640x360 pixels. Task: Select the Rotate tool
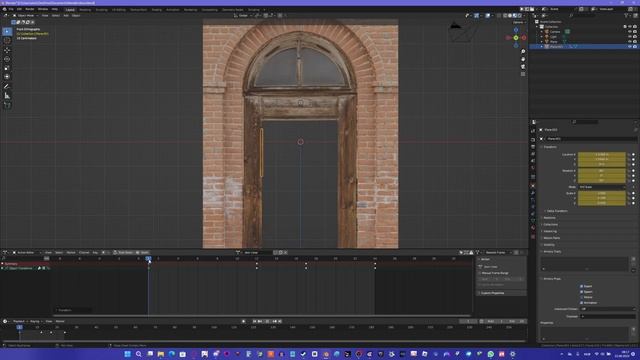pyautogui.click(x=7, y=59)
